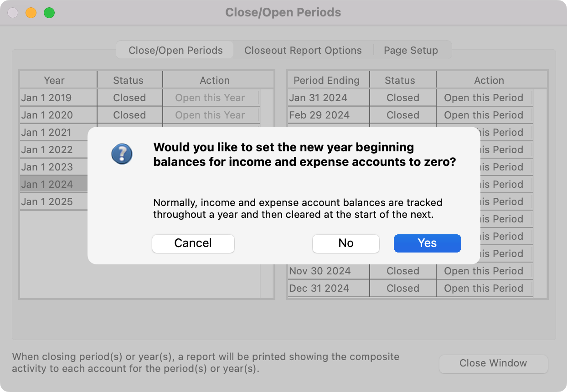
Task: Open the Feb 29 2024 period
Action: coord(484,115)
